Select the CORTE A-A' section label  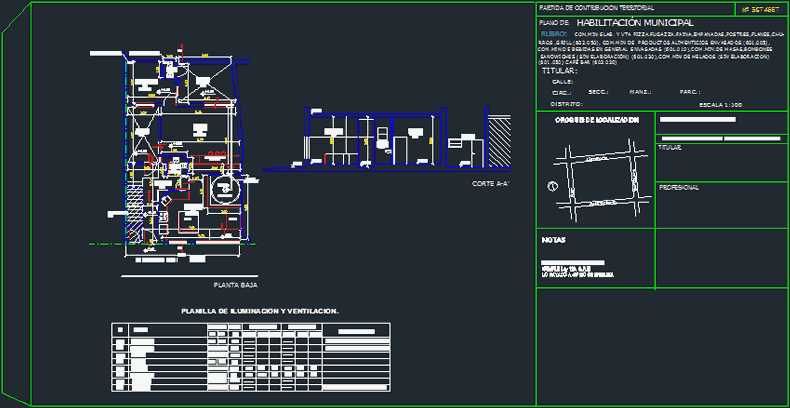pyautogui.click(x=491, y=184)
